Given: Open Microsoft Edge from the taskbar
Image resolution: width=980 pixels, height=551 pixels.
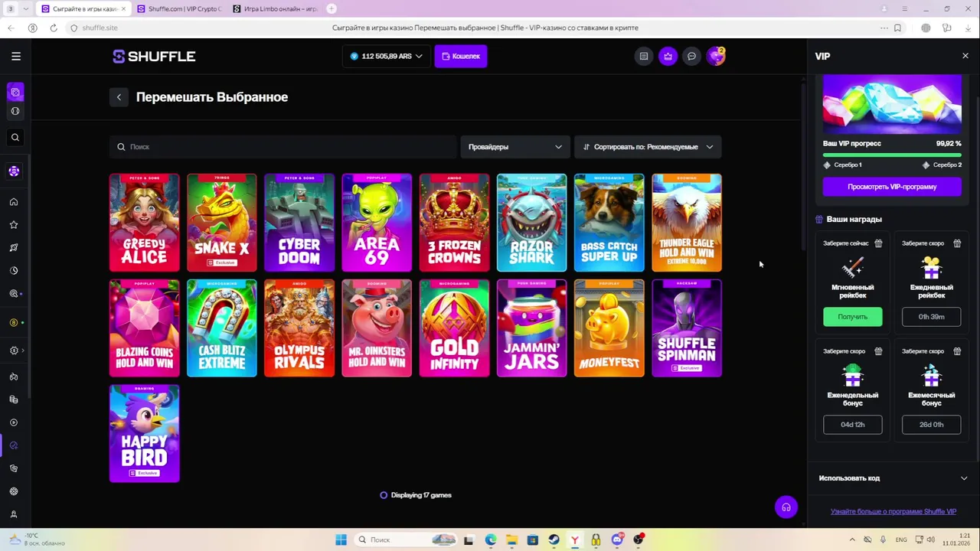Looking at the screenshot, I should tap(491, 540).
